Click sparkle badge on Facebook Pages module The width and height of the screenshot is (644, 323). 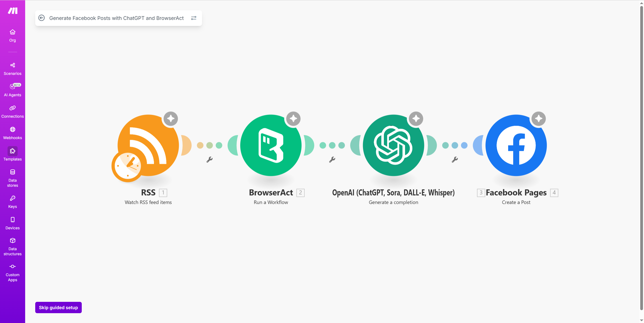[539, 118]
